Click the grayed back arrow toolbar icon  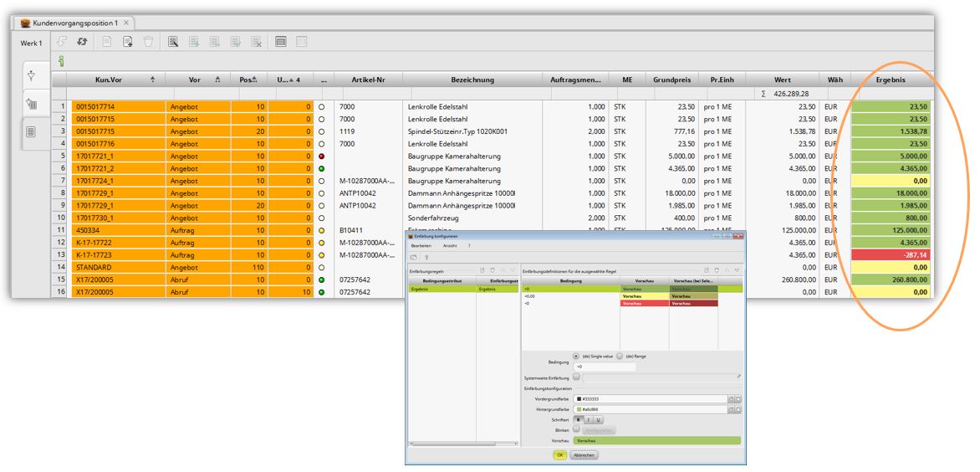point(61,42)
